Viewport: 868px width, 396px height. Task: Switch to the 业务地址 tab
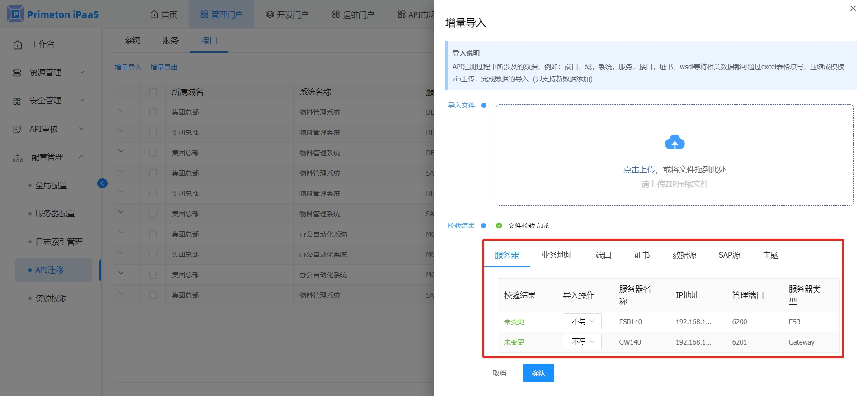pyautogui.click(x=557, y=255)
